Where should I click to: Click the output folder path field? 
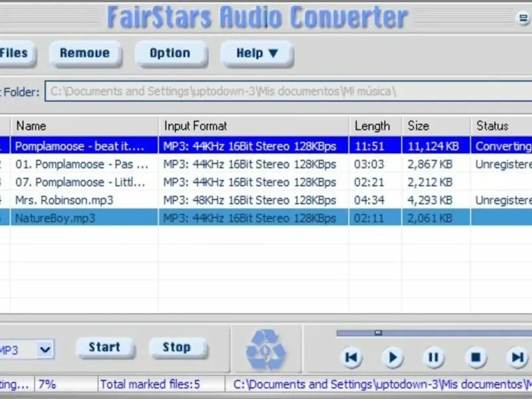click(x=289, y=91)
